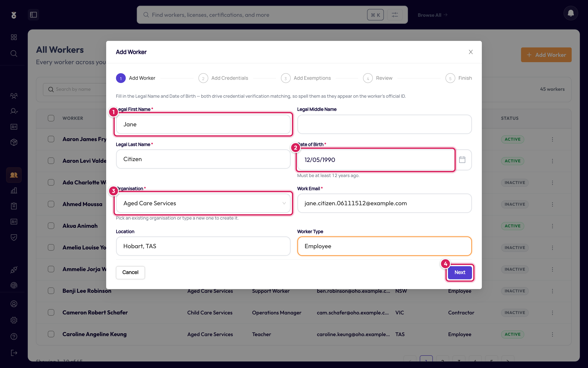
Task: Go to step 5 Finish
Action: click(x=459, y=78)
